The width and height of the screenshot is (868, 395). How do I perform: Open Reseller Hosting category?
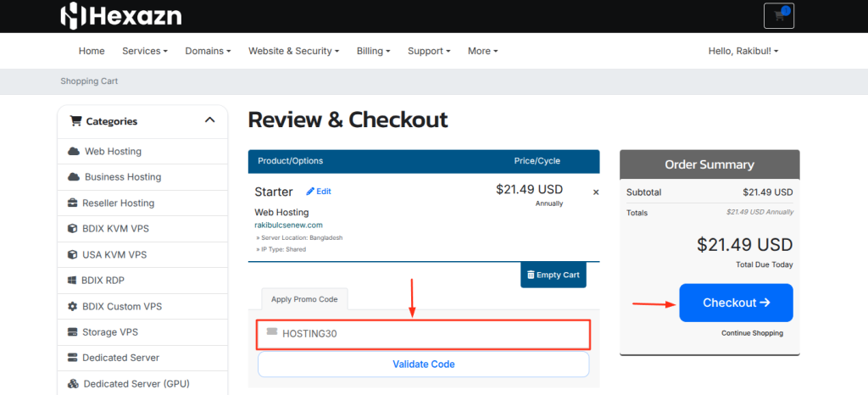[x=142, y=203]
